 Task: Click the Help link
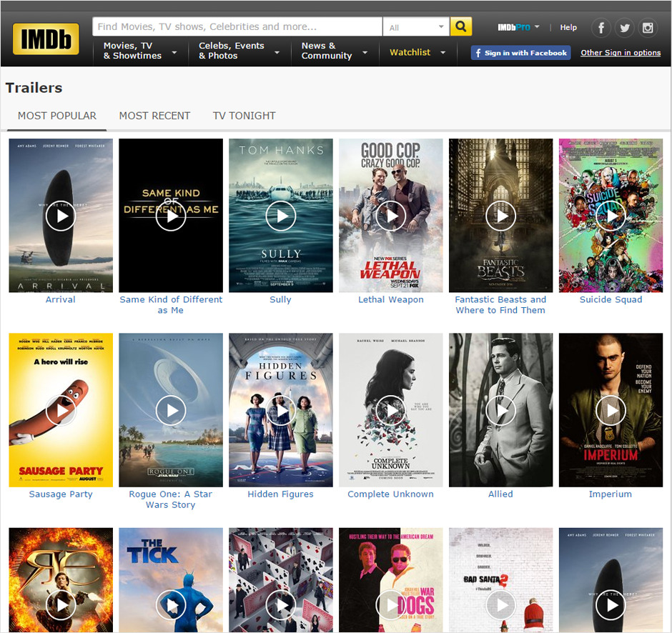(x=568, y=27)
